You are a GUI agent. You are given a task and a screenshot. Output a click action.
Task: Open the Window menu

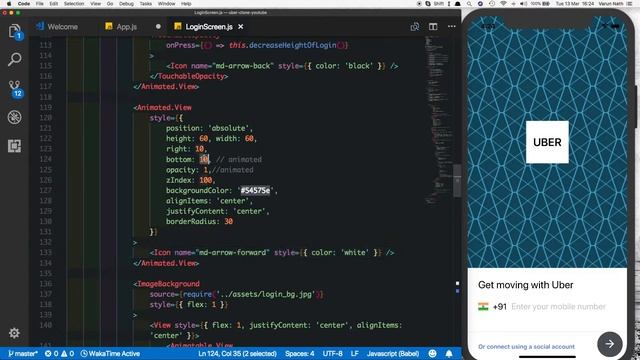pos(166,3)
